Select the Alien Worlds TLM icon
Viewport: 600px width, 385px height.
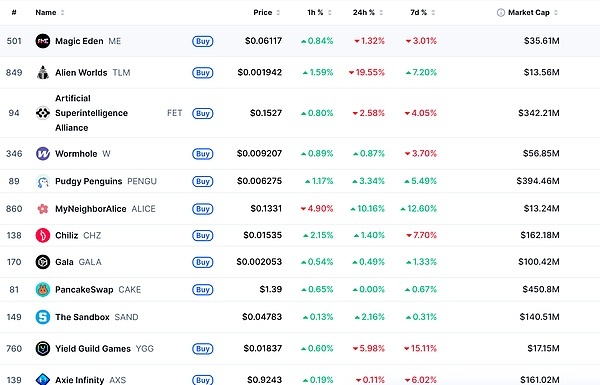pyautogui.click(x=43, y=72)
